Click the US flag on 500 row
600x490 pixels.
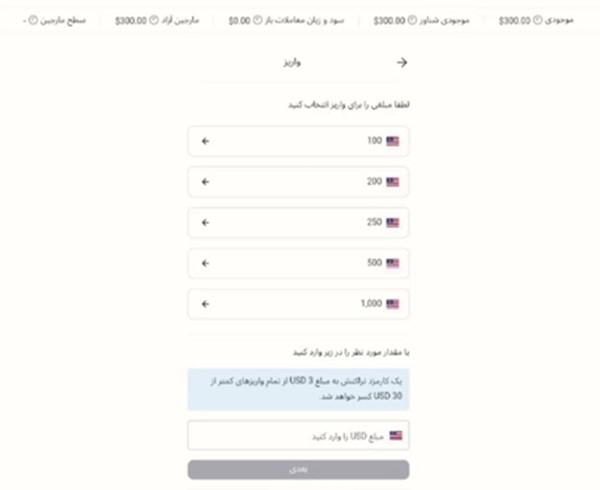pyautogui.click(x=393, y=263)
